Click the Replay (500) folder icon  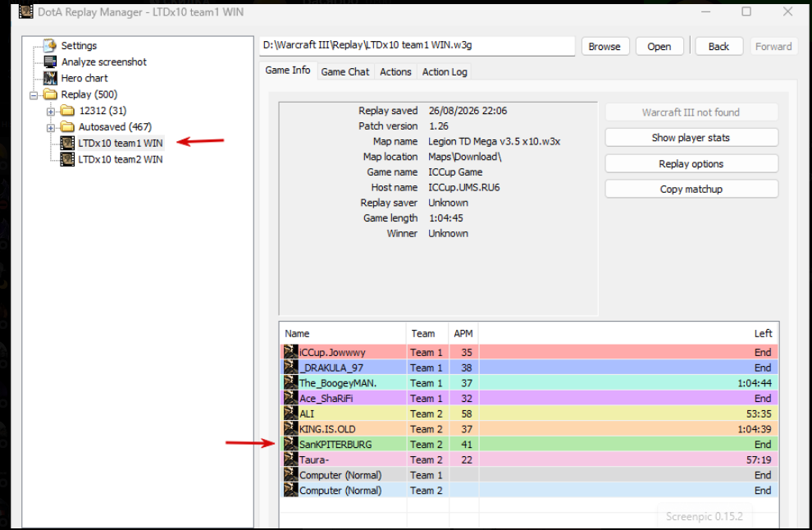point(50,94)
